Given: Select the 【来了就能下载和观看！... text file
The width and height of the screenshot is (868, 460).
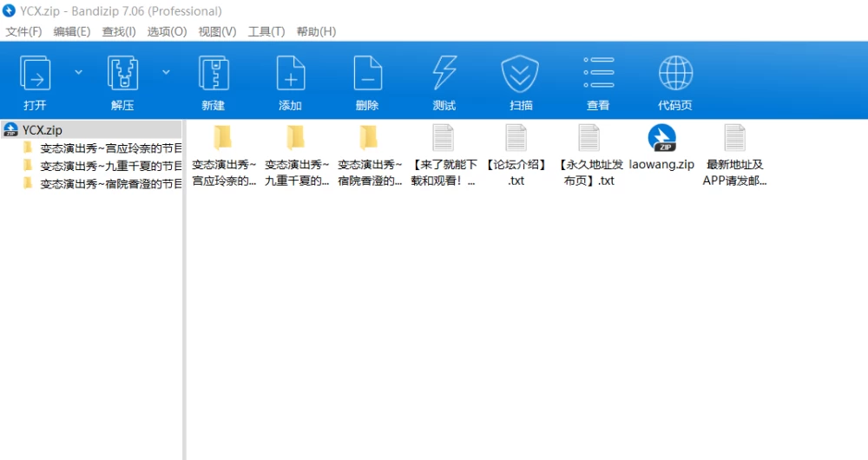Looking at the screenshot, I should [x=444, y=155].
